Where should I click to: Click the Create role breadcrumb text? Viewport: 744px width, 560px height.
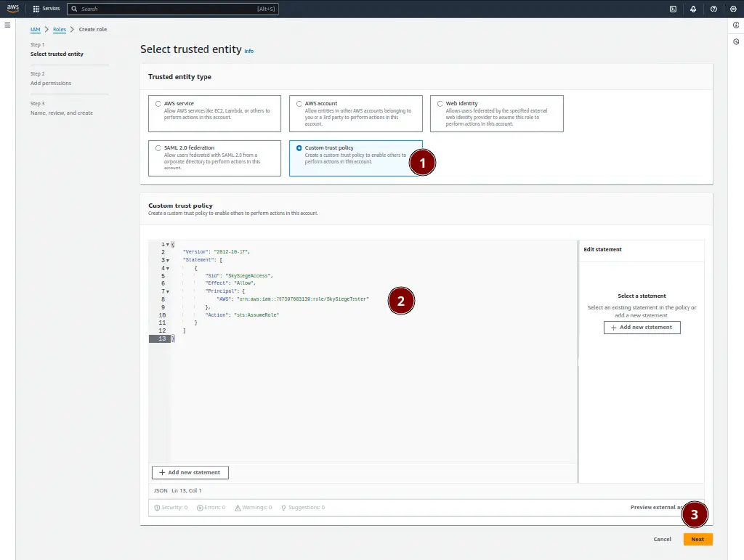(92, 29)
